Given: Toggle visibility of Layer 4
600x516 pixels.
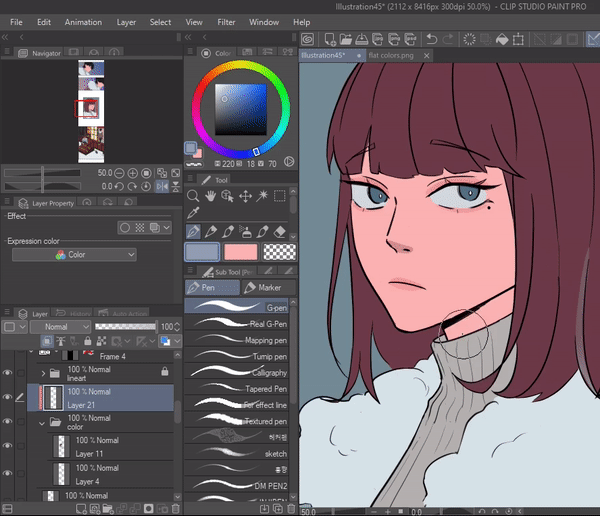Looking at the screenshot, I should [x=8, y=473].
